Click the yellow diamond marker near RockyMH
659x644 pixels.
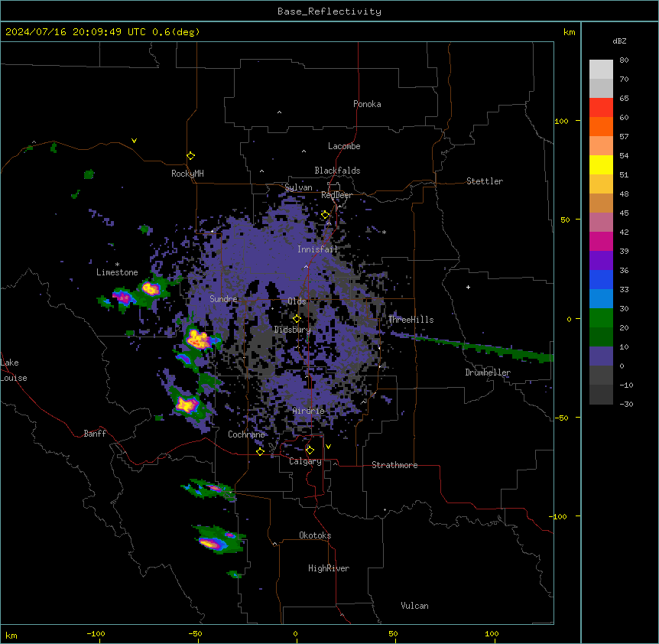point(190,156)
